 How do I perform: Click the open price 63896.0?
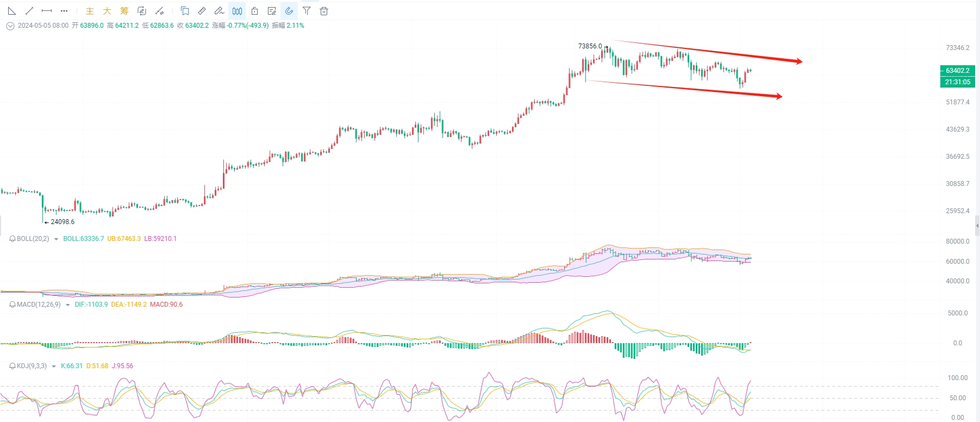tap(92, 26)
